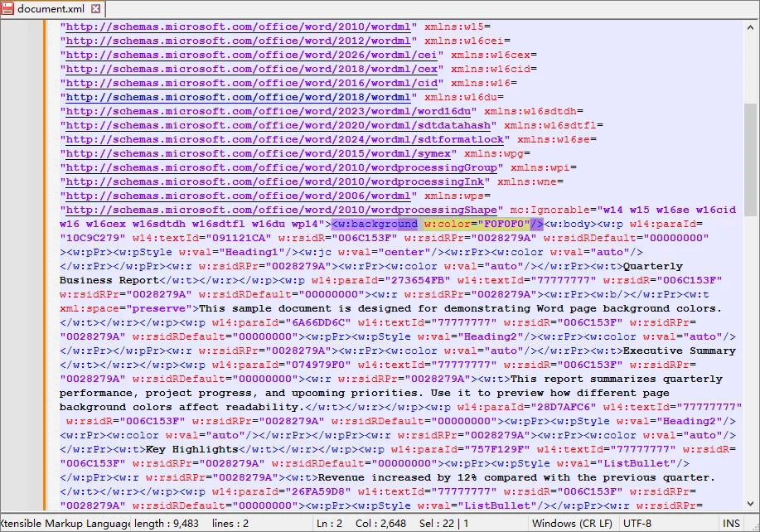
Task: Click xmlns:wpg namespace attribute
Action: click(494, 153)
